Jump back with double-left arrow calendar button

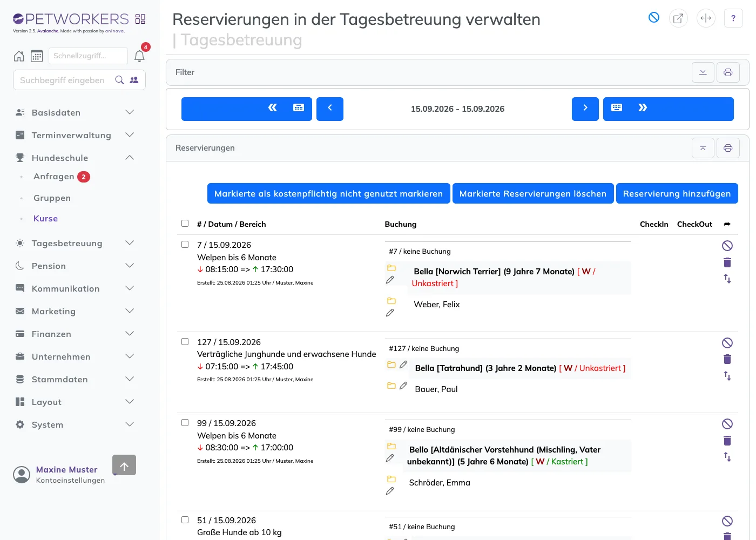[247, 109]
